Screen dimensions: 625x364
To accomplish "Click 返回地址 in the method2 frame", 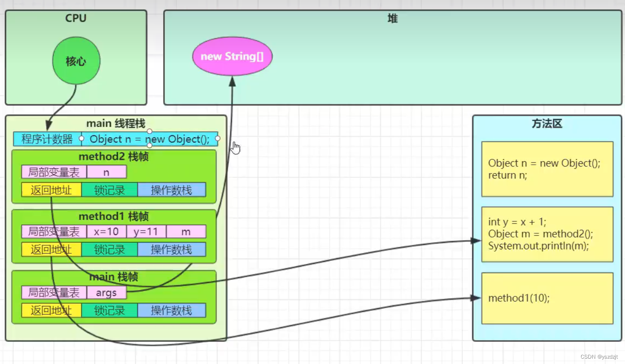I will coord(51,190).
